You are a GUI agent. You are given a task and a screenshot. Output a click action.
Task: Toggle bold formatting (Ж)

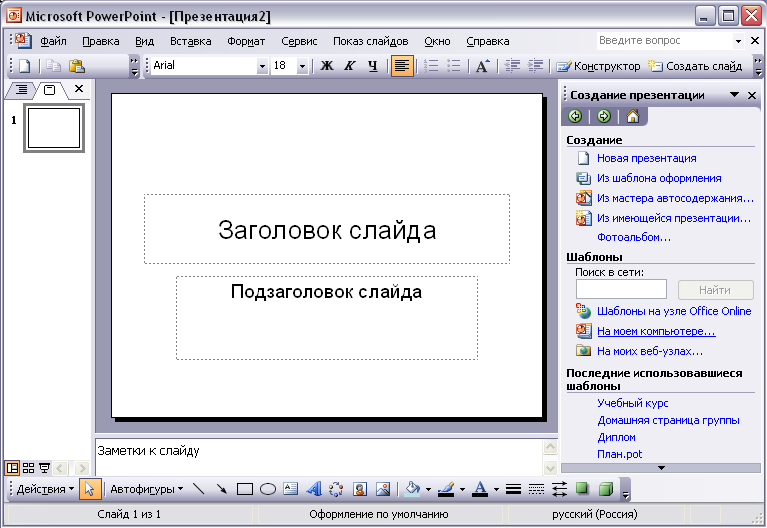[x=327, y=66]
